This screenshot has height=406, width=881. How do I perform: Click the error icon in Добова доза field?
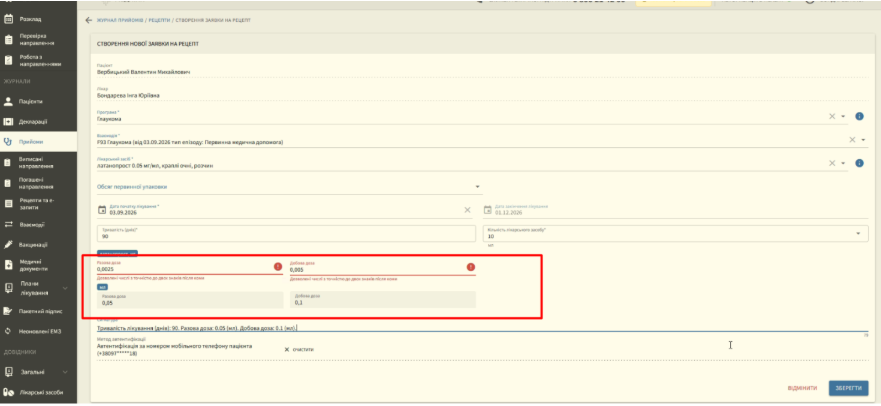click(471, 267)
